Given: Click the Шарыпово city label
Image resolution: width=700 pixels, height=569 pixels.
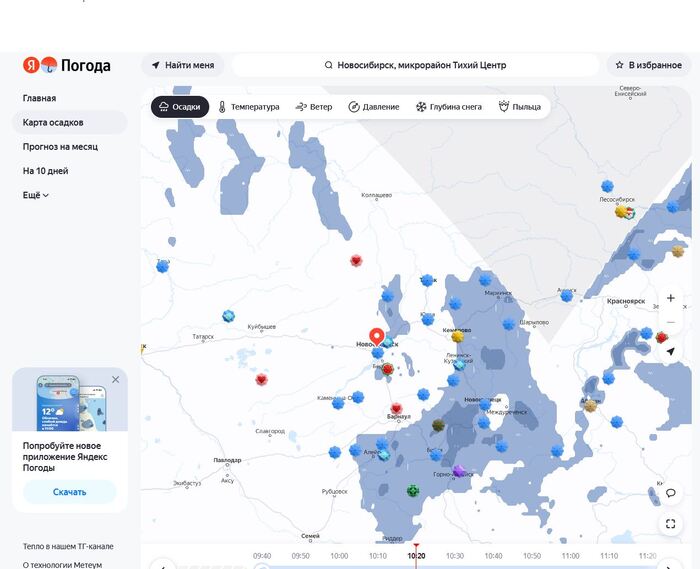Looking at the screenshot, I should [x=534, y=322].
